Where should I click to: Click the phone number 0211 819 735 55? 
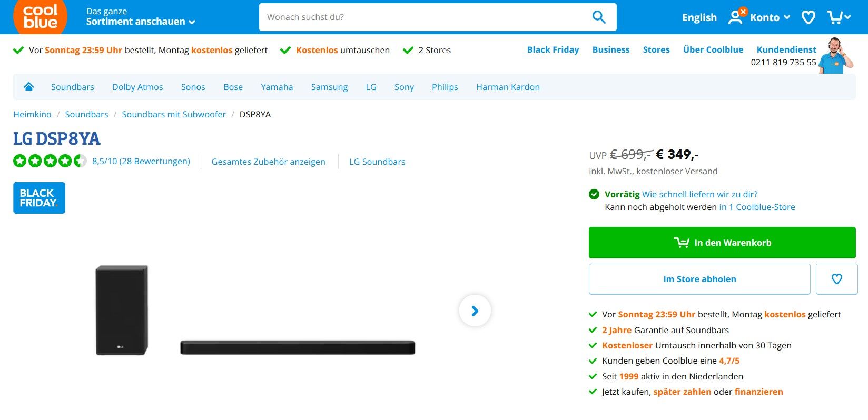783,62
